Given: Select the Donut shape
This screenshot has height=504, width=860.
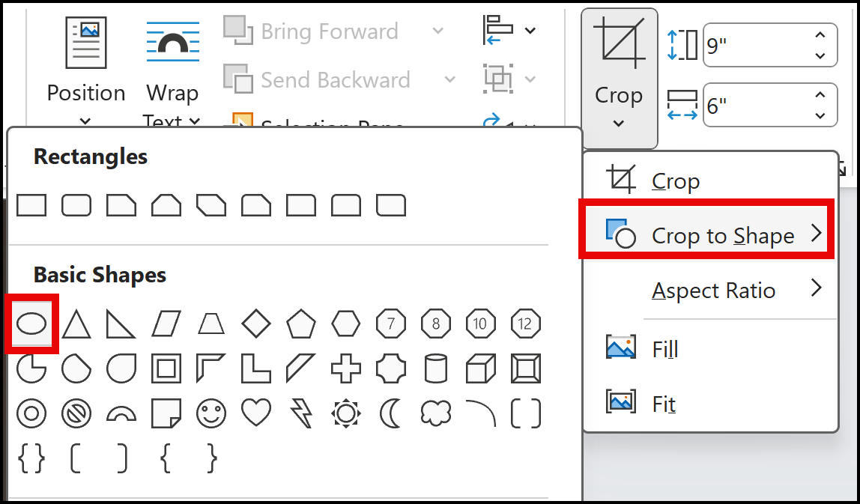Looking at the screenshot, I should click(x=31, y=413).
